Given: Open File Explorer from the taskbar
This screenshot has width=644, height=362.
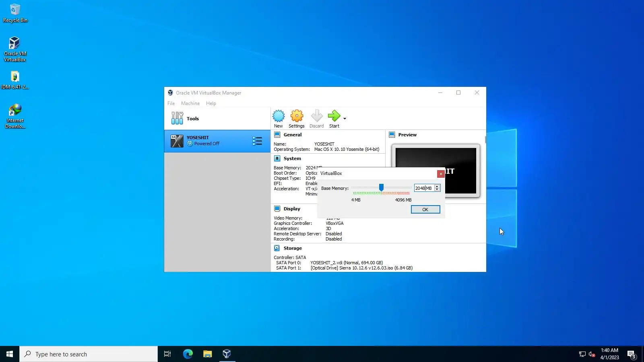Looking at the screenshot, I should (207, 354).
